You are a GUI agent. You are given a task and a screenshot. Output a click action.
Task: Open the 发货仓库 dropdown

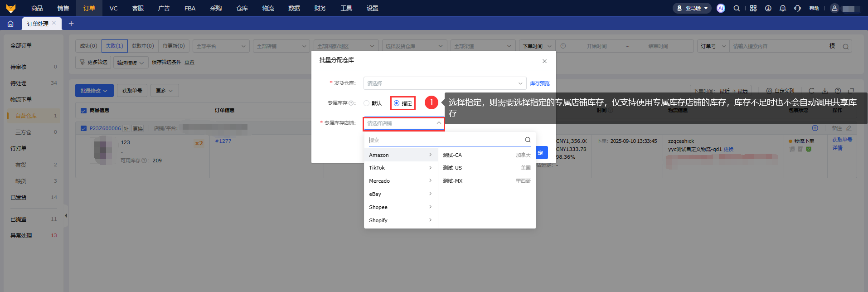pyautogui.click(x=444, y=83)
